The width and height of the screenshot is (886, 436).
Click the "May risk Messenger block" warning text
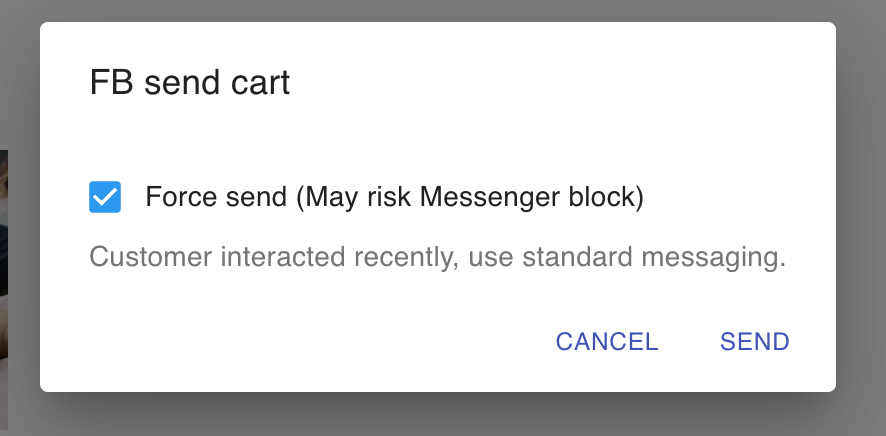pyautogui.click(x=470, y=197)
